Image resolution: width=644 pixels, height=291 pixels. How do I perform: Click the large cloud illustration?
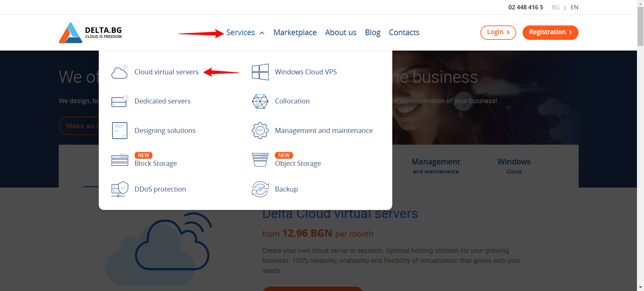coord(159,249)
